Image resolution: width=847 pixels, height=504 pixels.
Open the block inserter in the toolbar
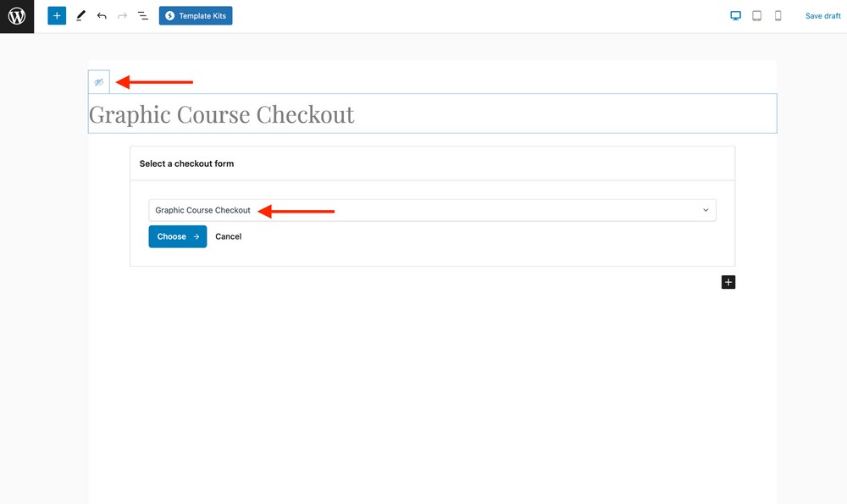pos(56,15)
